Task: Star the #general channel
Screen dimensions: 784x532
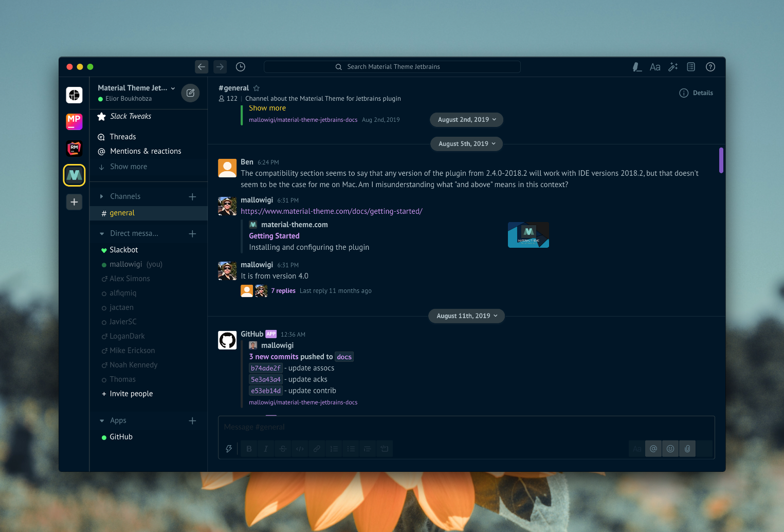Action: click(x=257, y=88)
